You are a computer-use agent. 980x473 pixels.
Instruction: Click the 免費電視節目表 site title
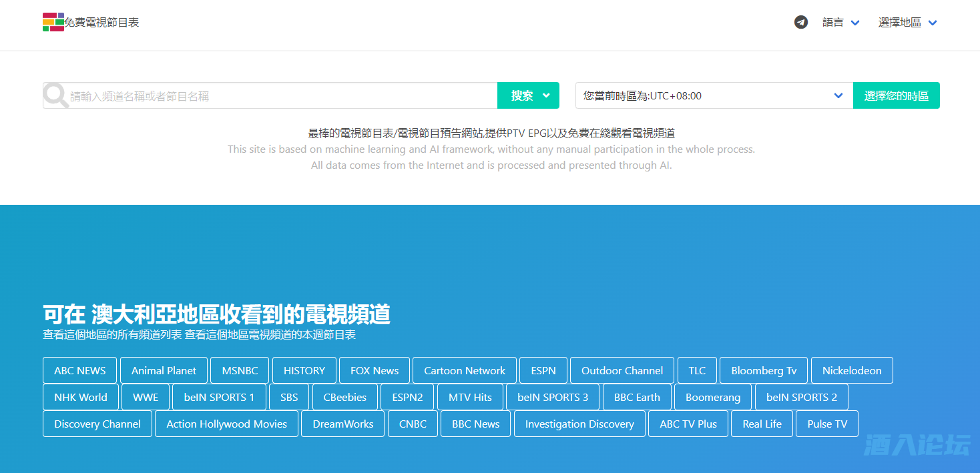(x=101, y=23)
